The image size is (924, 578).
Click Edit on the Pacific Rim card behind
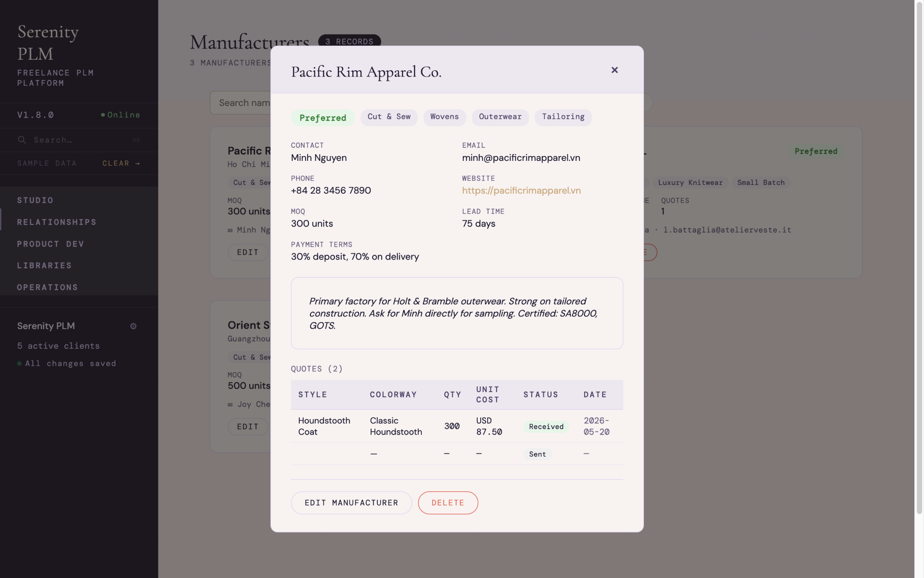click(x=248, y=252)
